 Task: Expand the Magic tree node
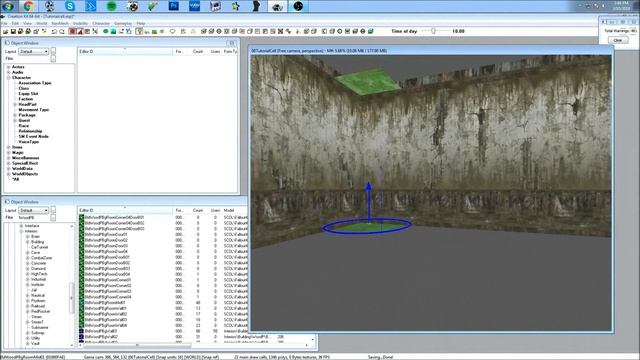9,153
